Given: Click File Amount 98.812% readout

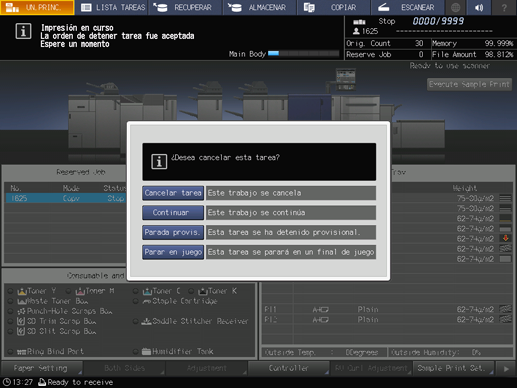Looking at the screenshot, I should (472, 54).
